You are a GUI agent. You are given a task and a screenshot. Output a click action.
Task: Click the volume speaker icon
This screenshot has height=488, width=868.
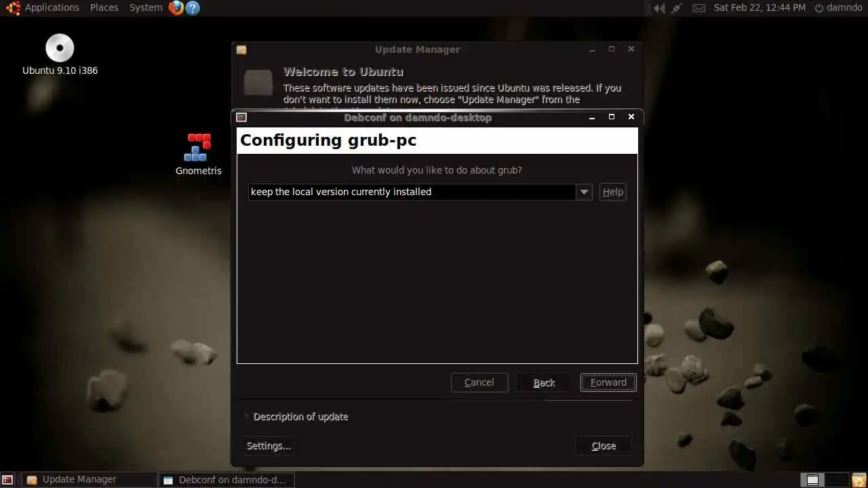pyautogui.click(x=659, y=8)
